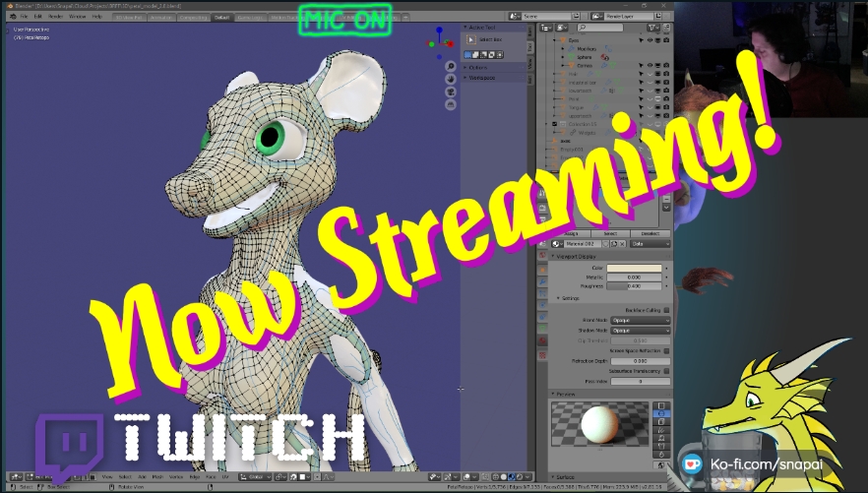Select cube preview shape for material
This screenshot has width=868, height=493.
pyautogui.click(x=661, y=422)
